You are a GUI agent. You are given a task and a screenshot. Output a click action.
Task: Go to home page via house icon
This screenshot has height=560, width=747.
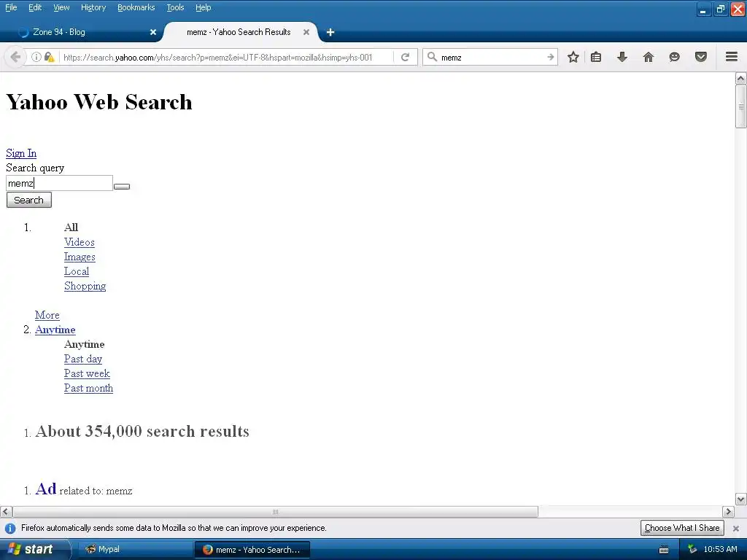click(x=649, y=57)
